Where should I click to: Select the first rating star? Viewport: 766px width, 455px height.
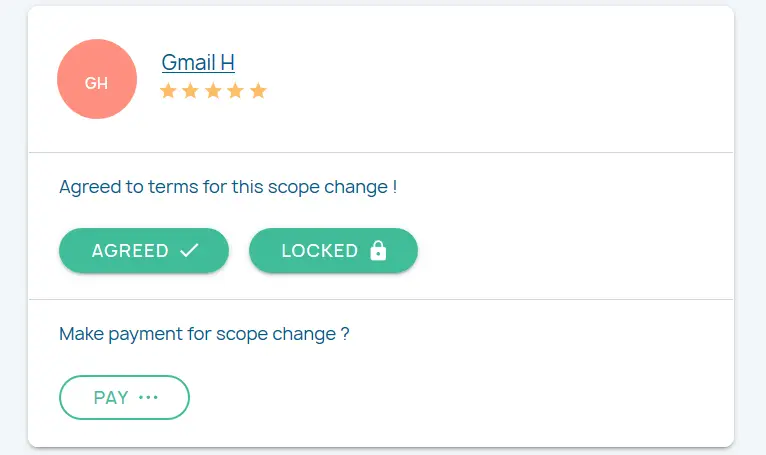pyautogui.click(x=168, y=91)
